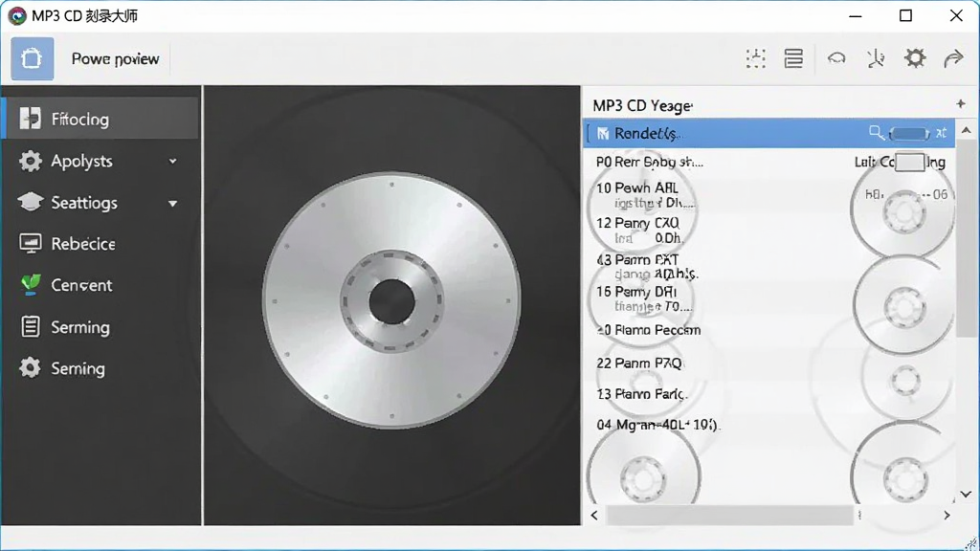Click the monitor icon beside Rebecice
Image resolution: width=980 pixels, height=551 pixels.
30,243
